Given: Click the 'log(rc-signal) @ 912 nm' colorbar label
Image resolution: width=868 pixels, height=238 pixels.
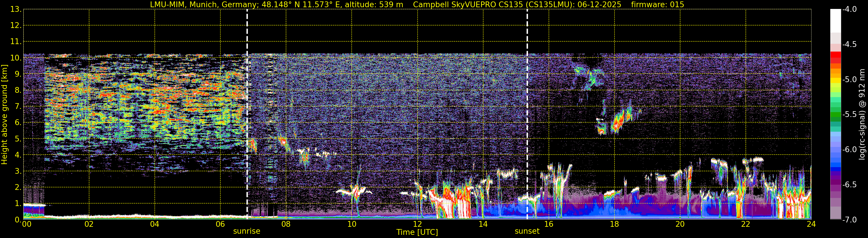Looking at the screenshot, I should point(862,114).
